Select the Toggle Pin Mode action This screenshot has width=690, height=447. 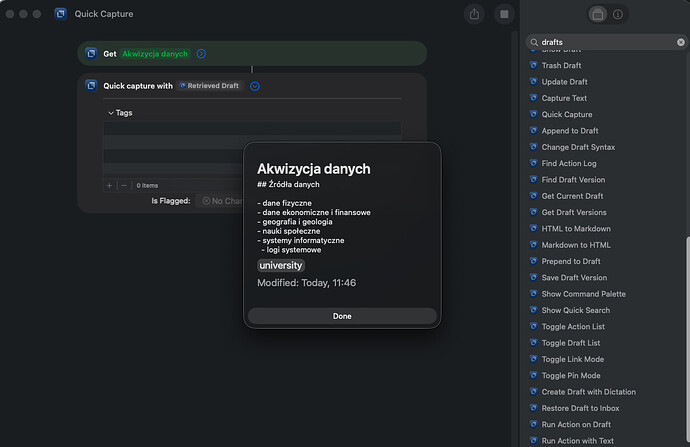point(571,375)
